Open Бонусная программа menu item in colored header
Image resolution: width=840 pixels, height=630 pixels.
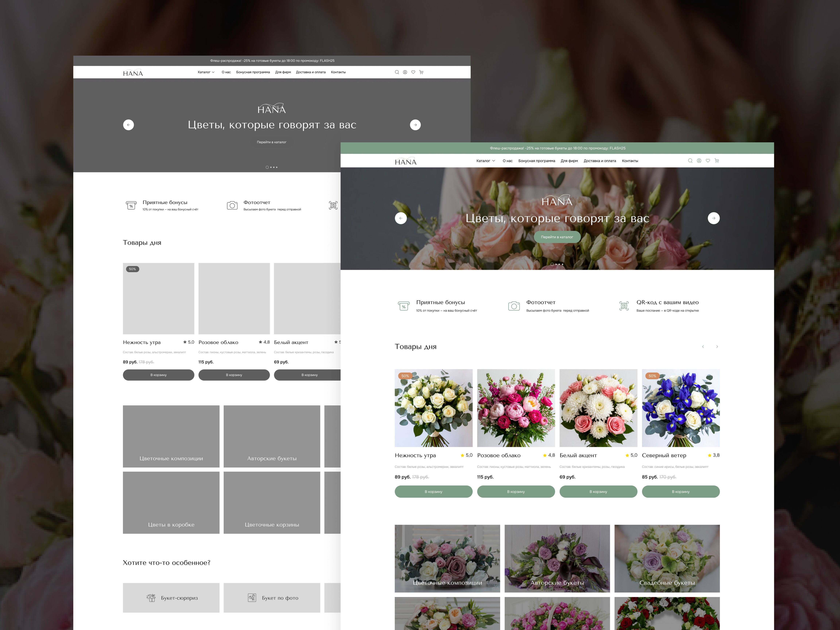[x=537, y=161]
